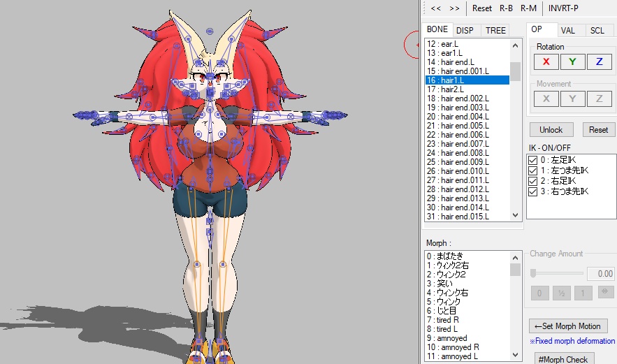Select the highlighted bone 16 : hair1.L
This screenshot has height=364, width=617.
coord(467,80)
